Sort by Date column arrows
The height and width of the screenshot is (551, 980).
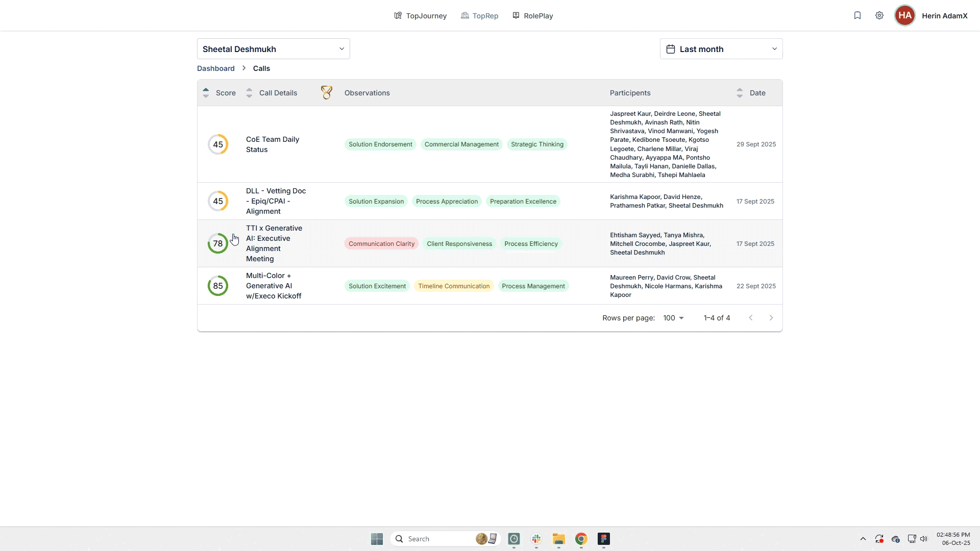coord(740,93)
